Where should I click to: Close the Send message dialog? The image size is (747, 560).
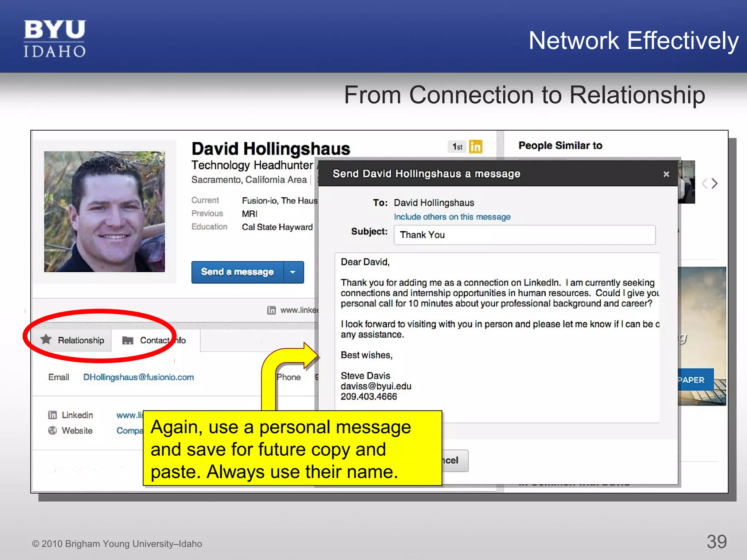(x=666, y=174)
